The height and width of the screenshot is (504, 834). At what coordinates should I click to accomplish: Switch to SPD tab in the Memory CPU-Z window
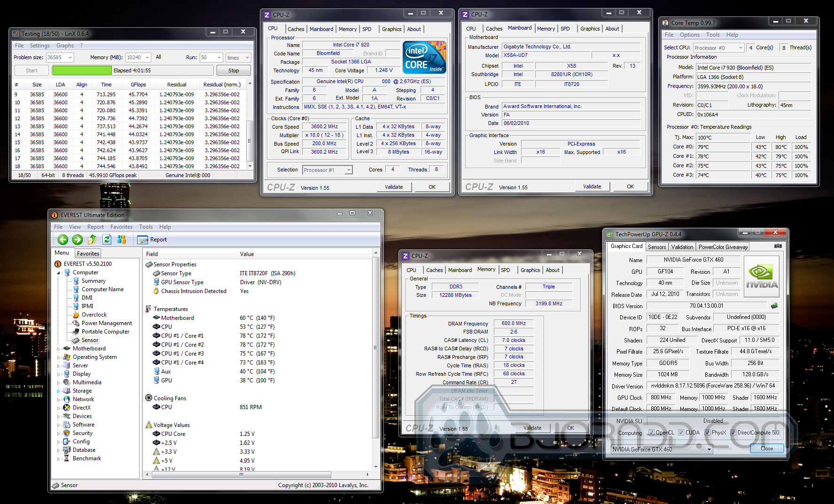coord(506,270)
